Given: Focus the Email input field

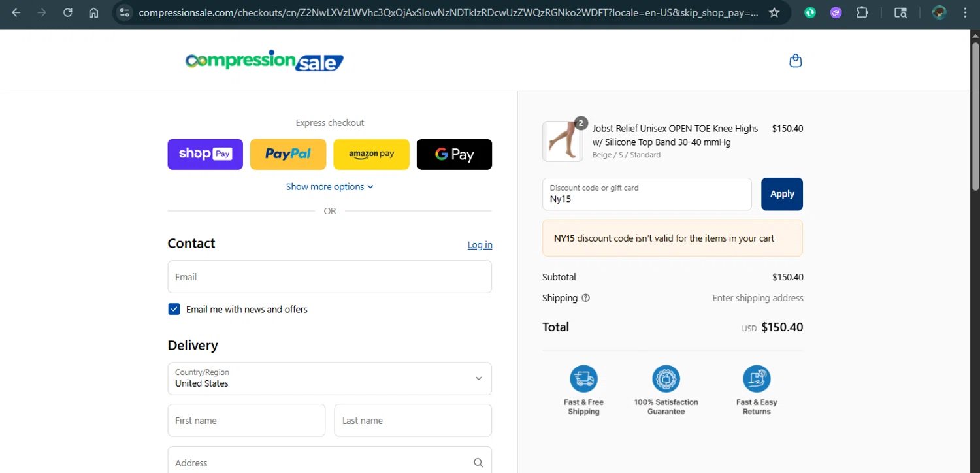Looking at the screenshot, I should 329,277.
